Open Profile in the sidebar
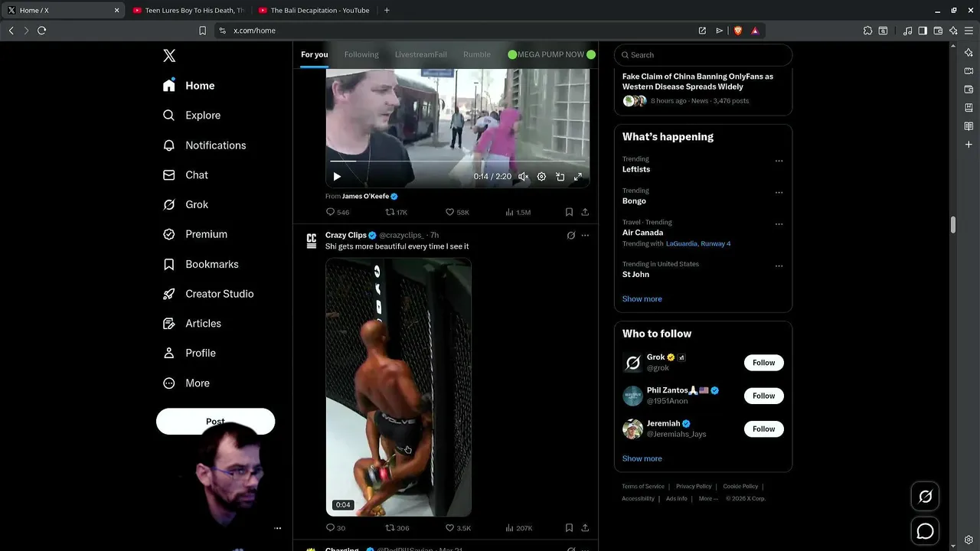Viewport: 980px width, 551px height. [x=190, y=353]
